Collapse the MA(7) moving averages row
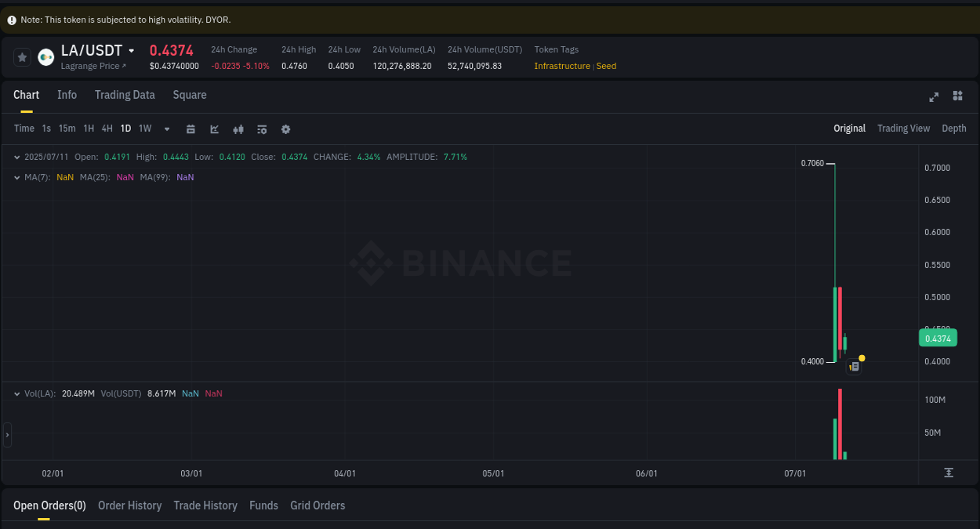980x529 pixels. [16, 177]
